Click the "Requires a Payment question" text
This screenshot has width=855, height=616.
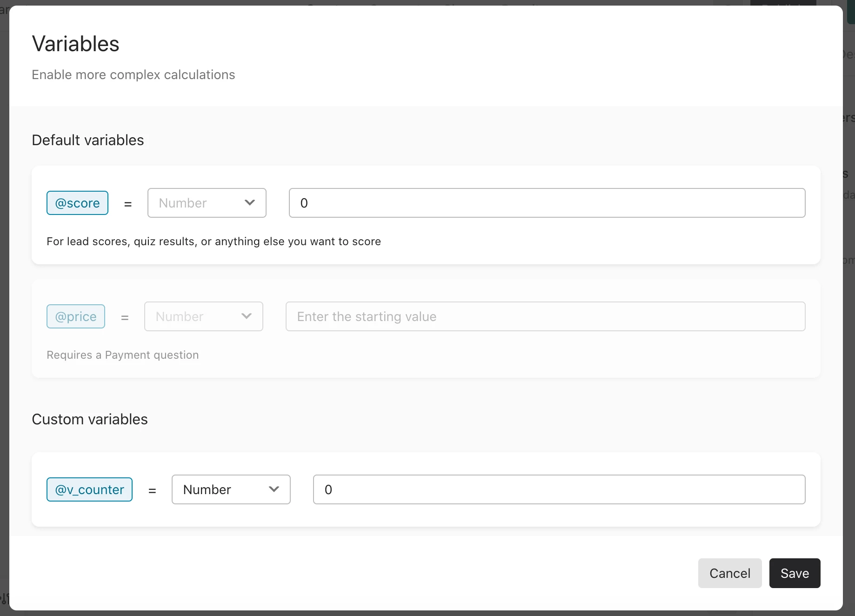click(123, 355)
